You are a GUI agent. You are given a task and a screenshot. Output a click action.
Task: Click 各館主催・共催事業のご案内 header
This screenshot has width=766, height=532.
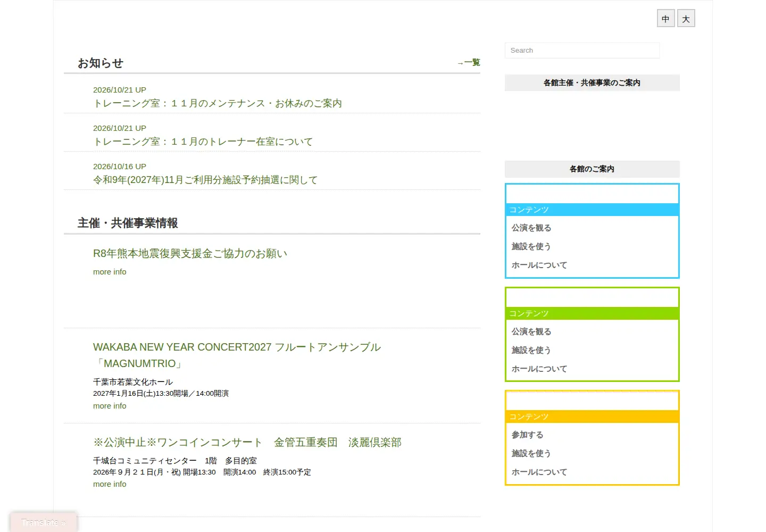pyautogui.click(x=592, y=83)
